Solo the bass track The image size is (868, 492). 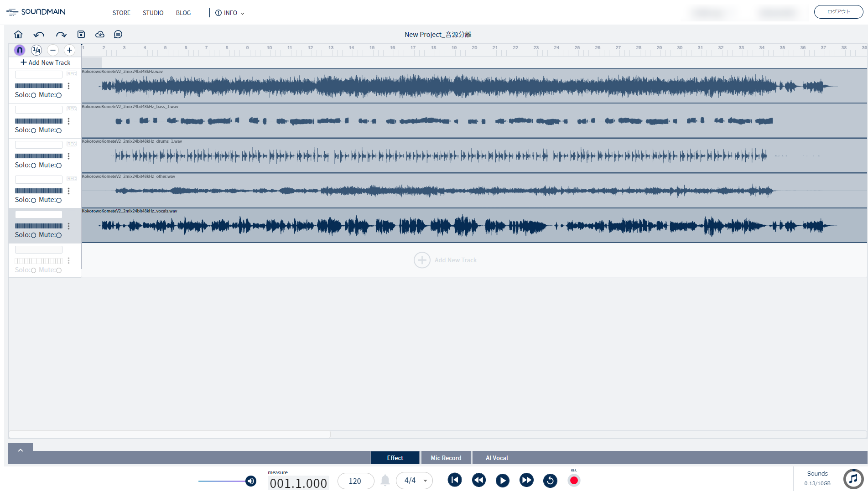tap(33, 130)
